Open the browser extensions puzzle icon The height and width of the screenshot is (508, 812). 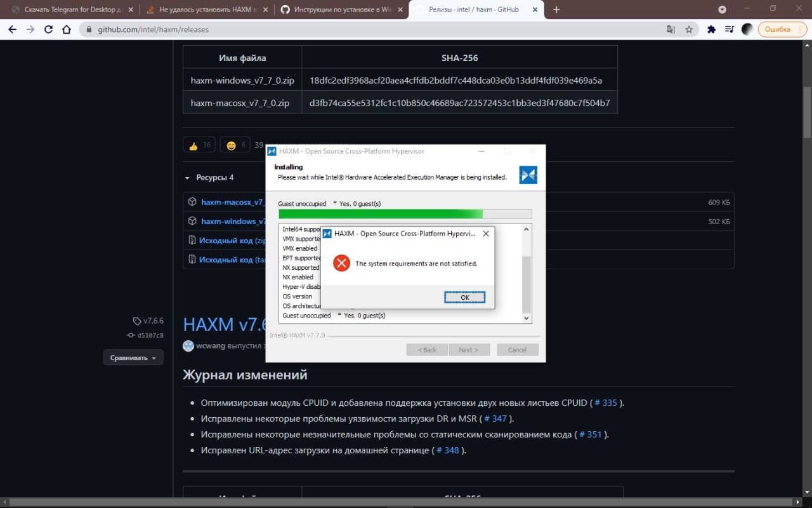pyautogui.click(x=712, y=29)
